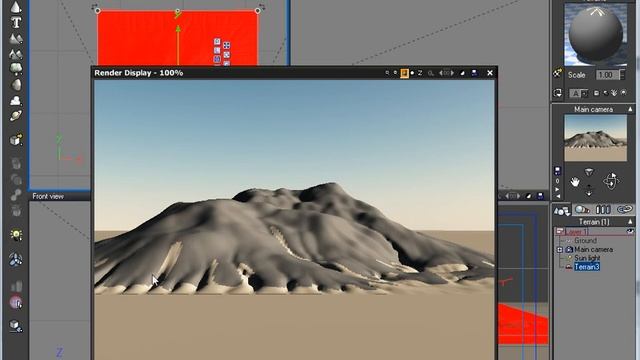
Task: Click the camera focal cone icon
Action: pyautogui.click(x=589, y=172)
